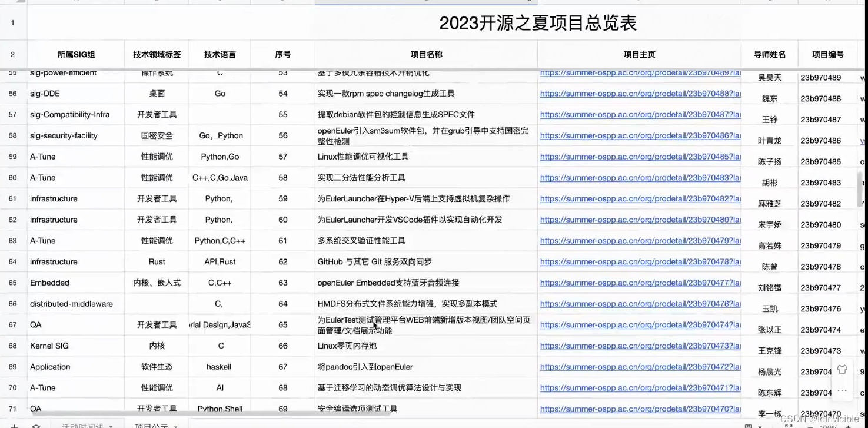Open dropdown arrow on 活动时间线 tab

pos(111,426)
